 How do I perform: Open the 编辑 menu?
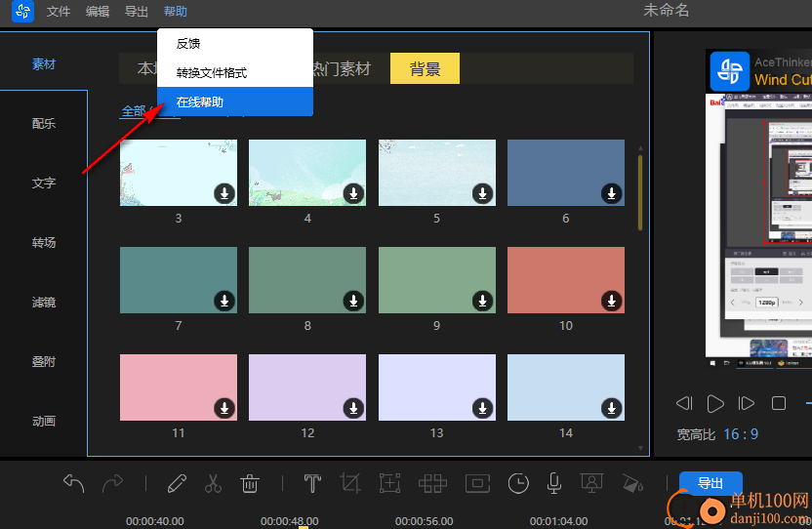(x=98, y=12)
